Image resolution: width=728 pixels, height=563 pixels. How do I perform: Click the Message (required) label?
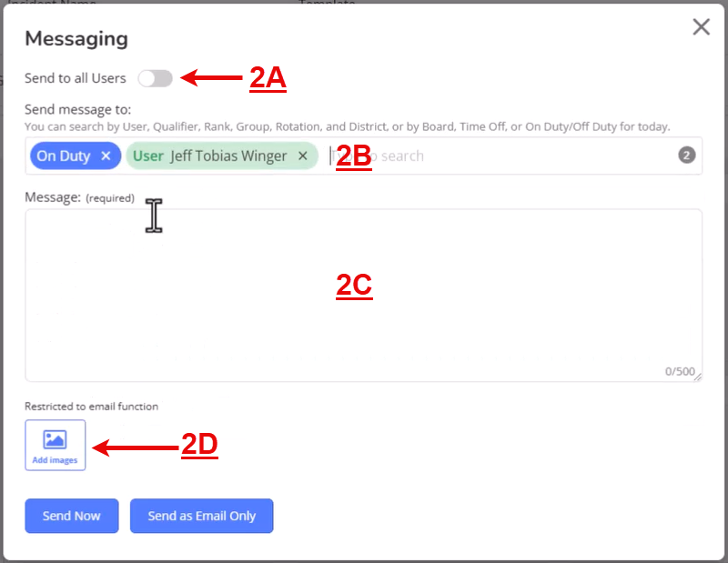click(x=79, y=197)
